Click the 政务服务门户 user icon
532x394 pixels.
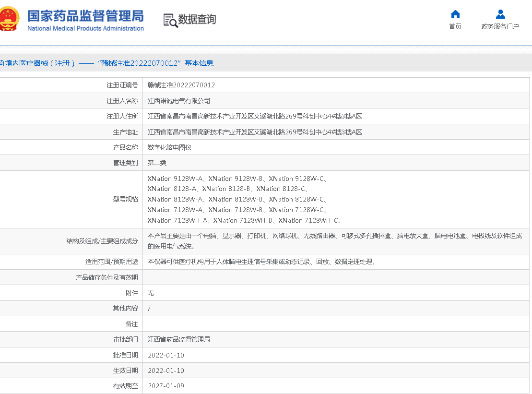(x=500, y=14)
